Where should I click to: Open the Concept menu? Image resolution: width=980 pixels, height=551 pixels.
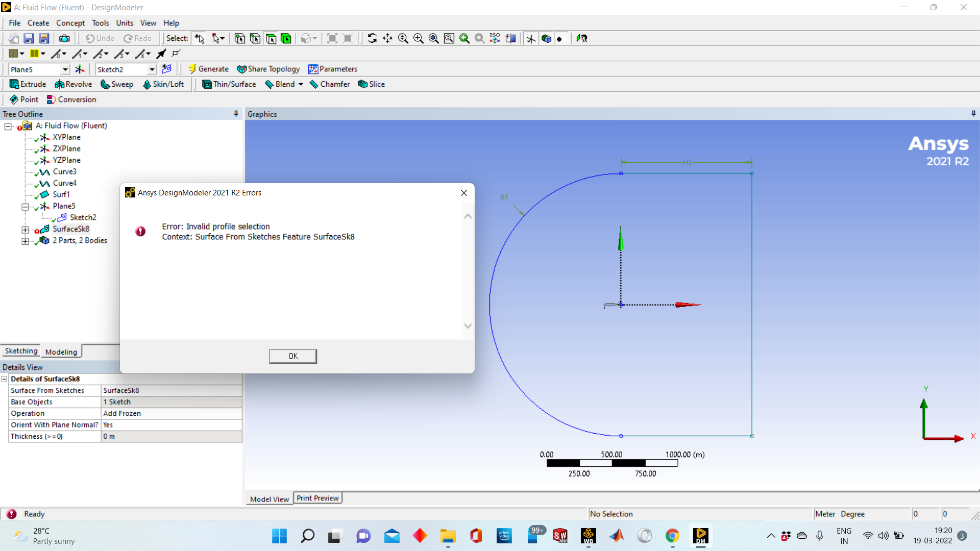(x=70, y=23)
